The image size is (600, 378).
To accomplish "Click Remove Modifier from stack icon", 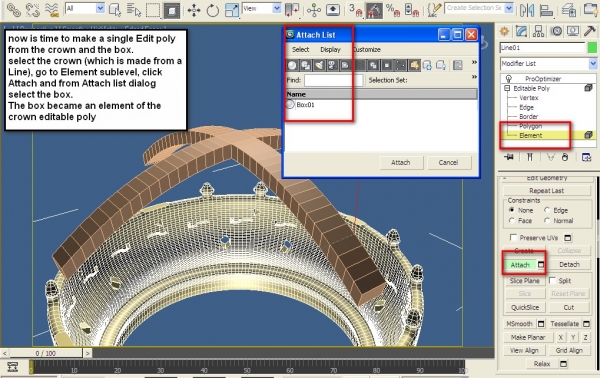I will pyautogui.click(x=565, y=157).
